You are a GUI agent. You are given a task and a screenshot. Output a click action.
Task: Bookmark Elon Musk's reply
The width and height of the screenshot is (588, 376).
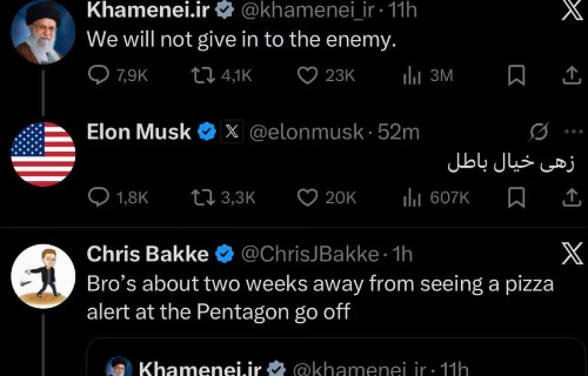(516, 198)
